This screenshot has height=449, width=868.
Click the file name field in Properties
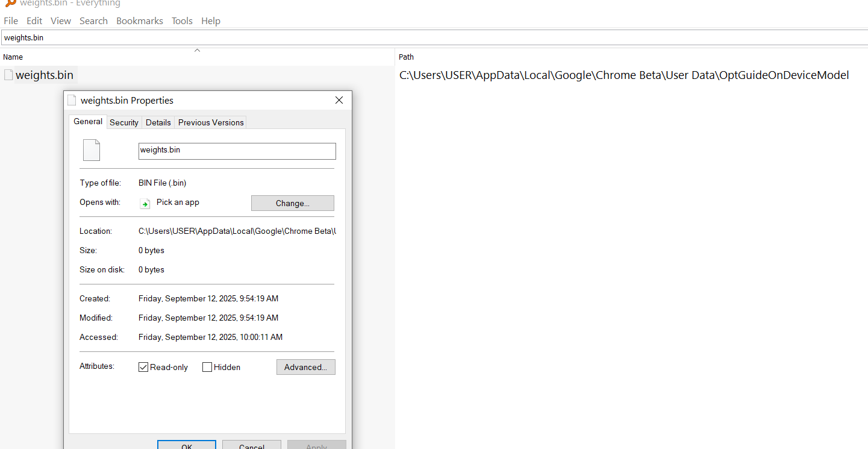pyautogui.click(x=237, y=151)
